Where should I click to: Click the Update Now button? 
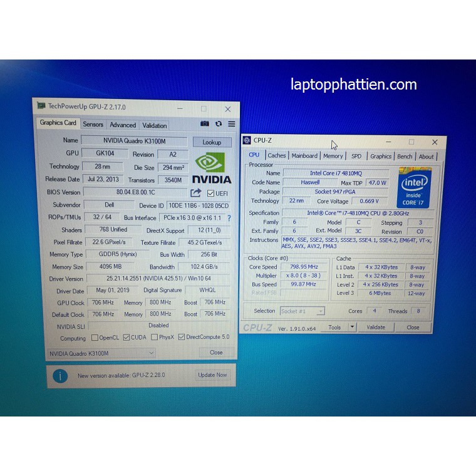click(x=212, y=375)
